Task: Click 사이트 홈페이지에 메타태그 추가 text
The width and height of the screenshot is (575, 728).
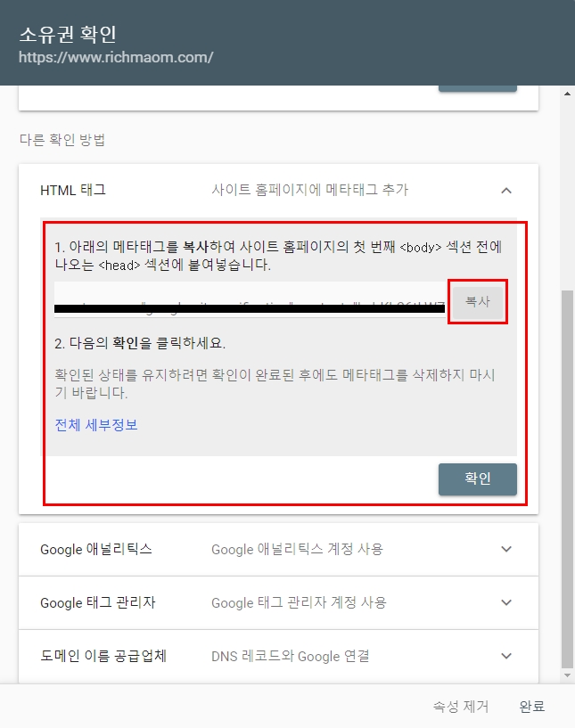Action: click(310, 190)
